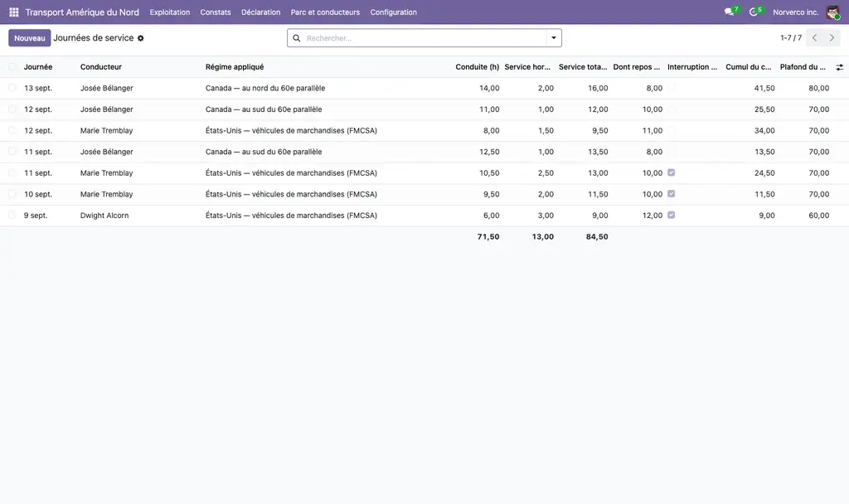Go to the previous page arrow

click(x=814, y=38)
